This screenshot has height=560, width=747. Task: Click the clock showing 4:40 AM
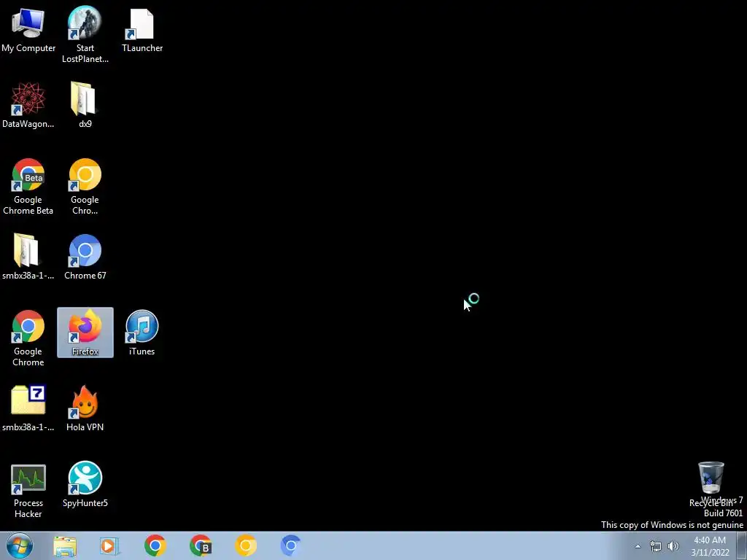point(710,546)
